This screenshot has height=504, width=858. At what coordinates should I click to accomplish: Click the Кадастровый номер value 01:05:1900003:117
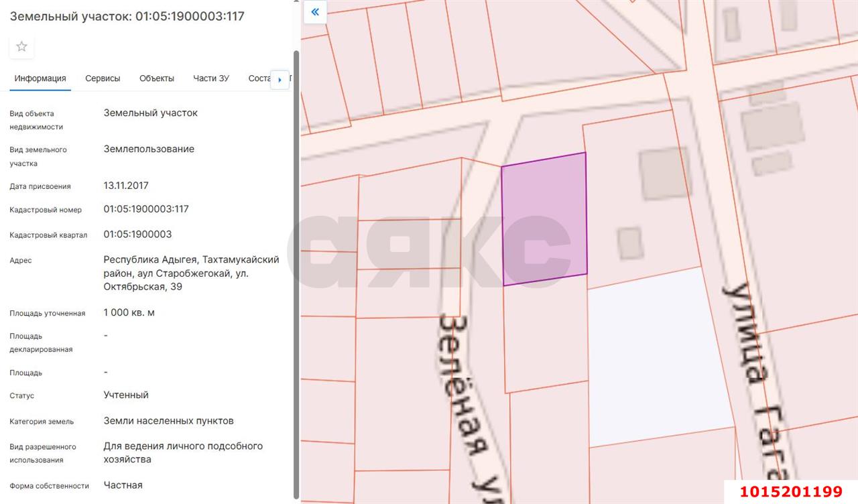[x=146, y=209]
